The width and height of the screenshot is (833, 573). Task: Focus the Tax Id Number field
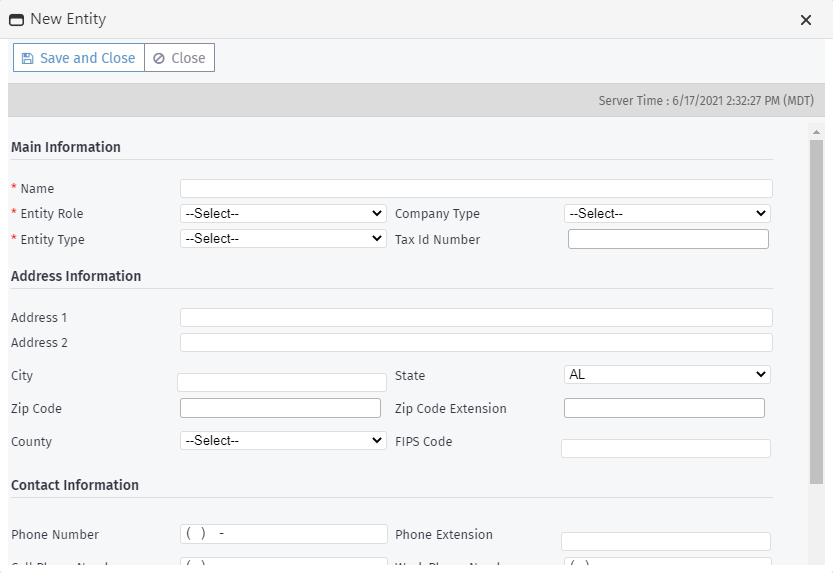pyautogui.click(x=668, y=239)
